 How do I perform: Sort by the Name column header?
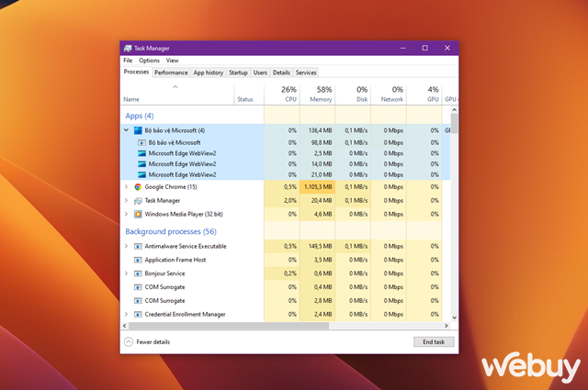pos(177,95)
